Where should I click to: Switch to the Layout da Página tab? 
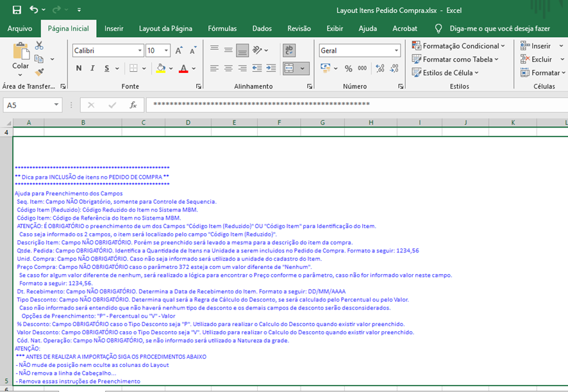click(165, 29)
